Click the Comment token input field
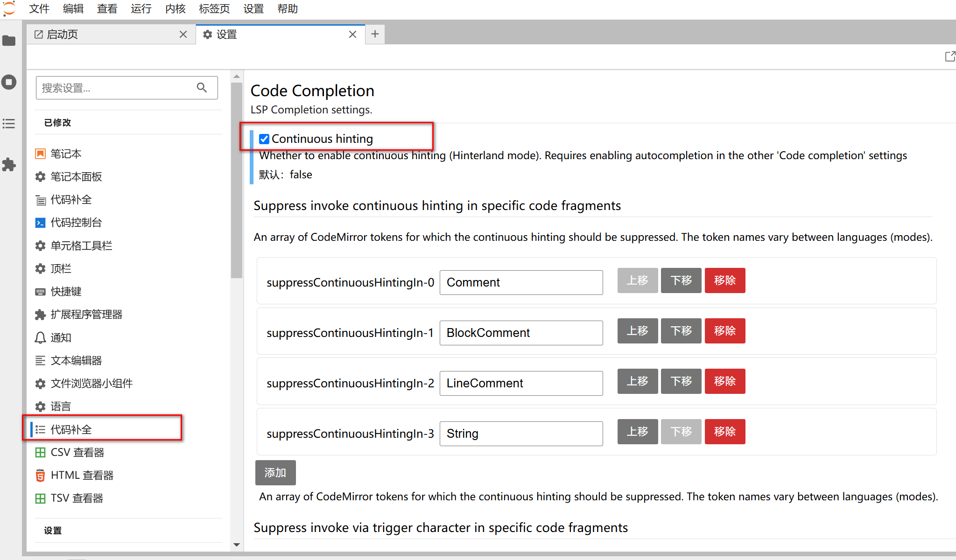This screenshot has height=560, width=956. pos(521,282)
